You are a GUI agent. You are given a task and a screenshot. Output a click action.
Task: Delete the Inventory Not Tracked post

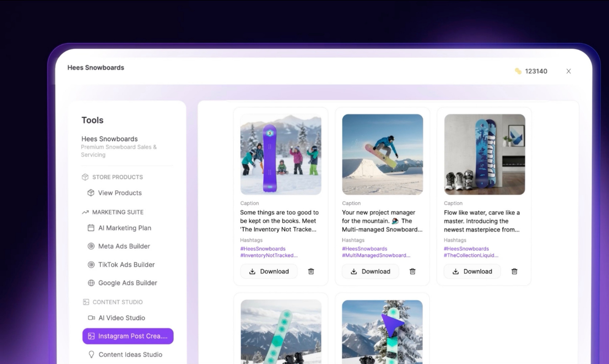click(311, 271)
